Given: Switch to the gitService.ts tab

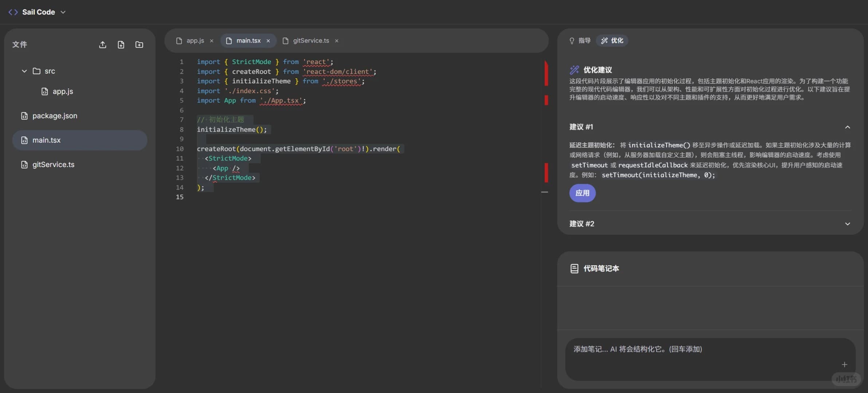Looking at the screenshot, I should [311, 41].
